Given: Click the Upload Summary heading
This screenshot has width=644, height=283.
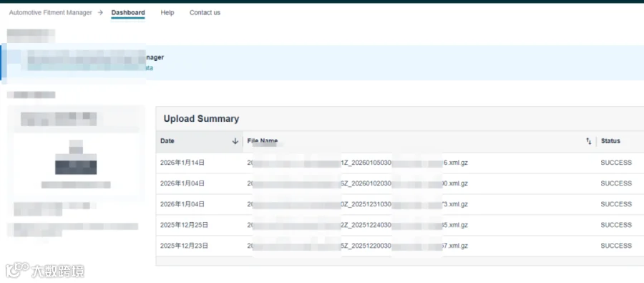Looking at the screenshot, I should (x=201, y=119).
